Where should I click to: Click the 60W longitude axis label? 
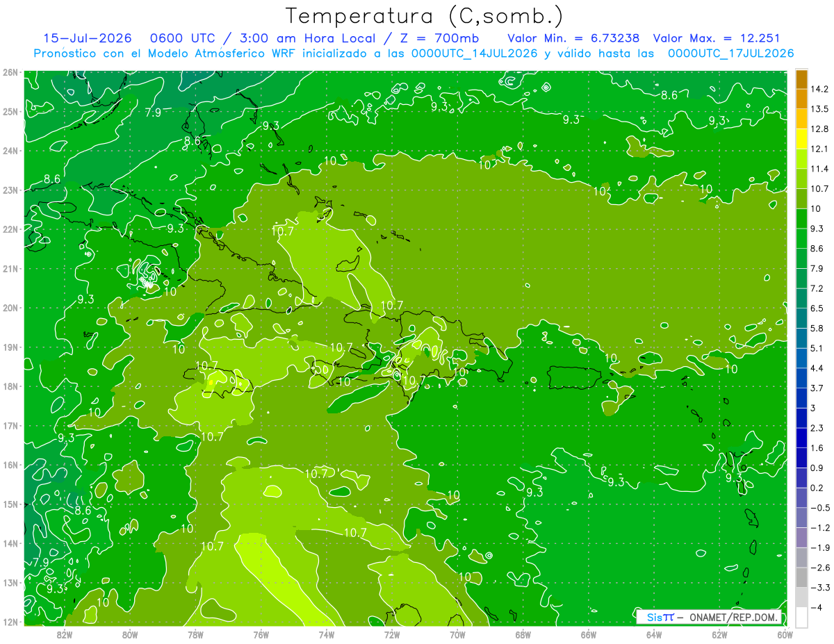tap(785, 635)
